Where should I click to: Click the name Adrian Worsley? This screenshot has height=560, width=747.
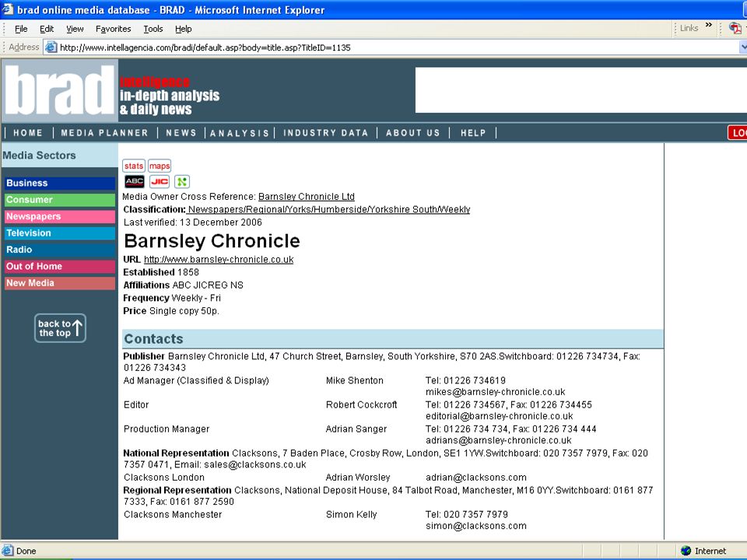358,478
